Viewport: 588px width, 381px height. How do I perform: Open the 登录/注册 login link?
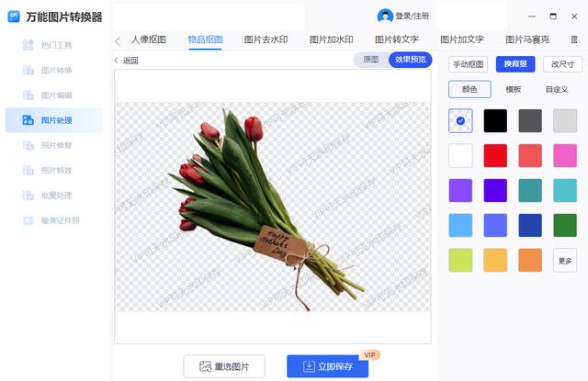click(x=413, y=17)
